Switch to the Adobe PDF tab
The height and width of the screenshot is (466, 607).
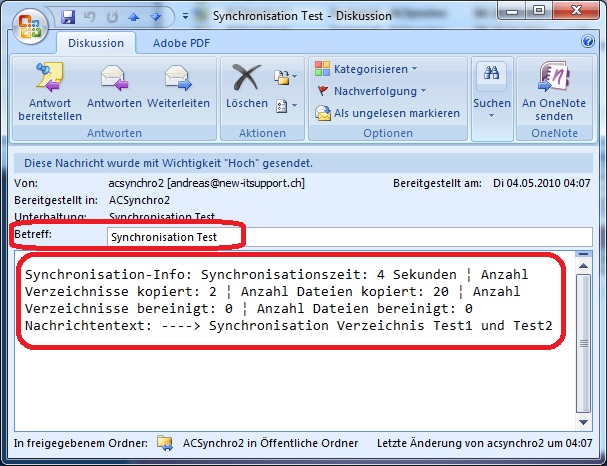[x=181, y=43]
